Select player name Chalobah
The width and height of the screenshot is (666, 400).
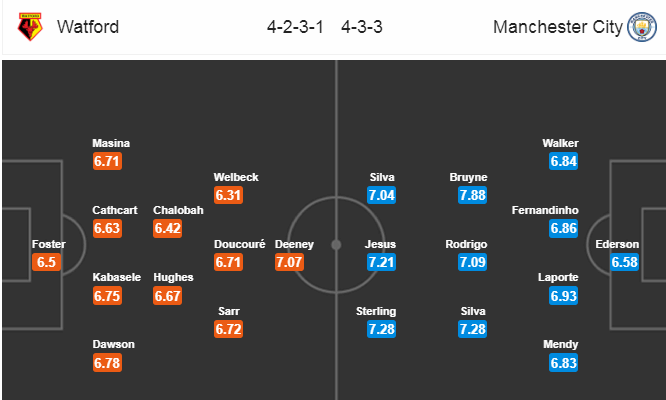pos(178,210)
